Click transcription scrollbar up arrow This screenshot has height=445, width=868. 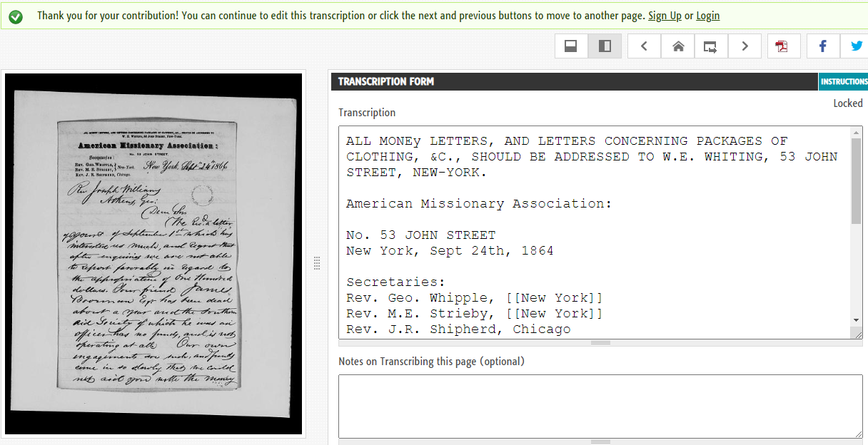tap(857, 133)
